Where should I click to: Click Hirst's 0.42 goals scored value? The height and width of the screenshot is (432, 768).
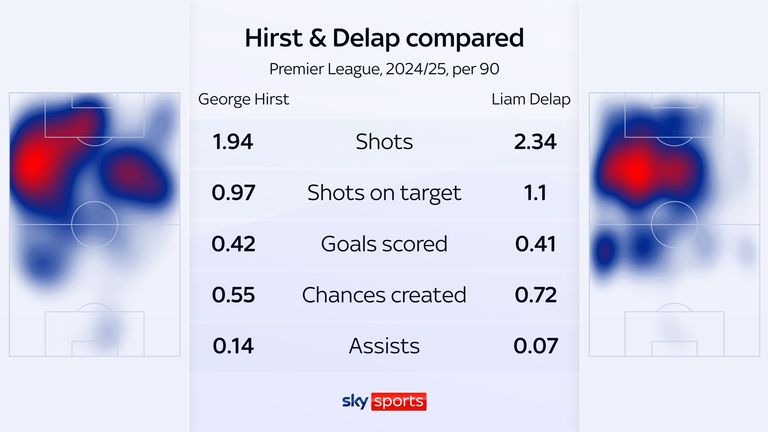[233, 244]
